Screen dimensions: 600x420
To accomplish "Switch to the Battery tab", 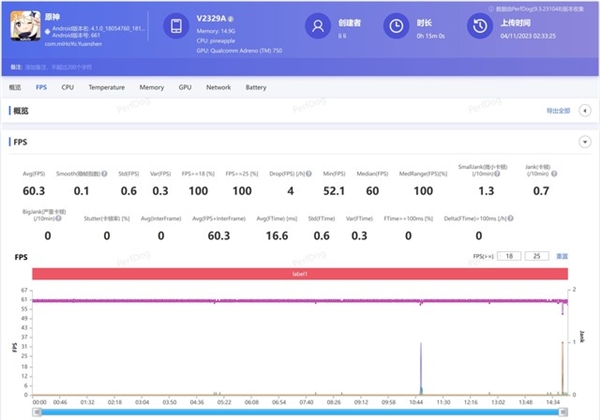I will click(256, 88).
